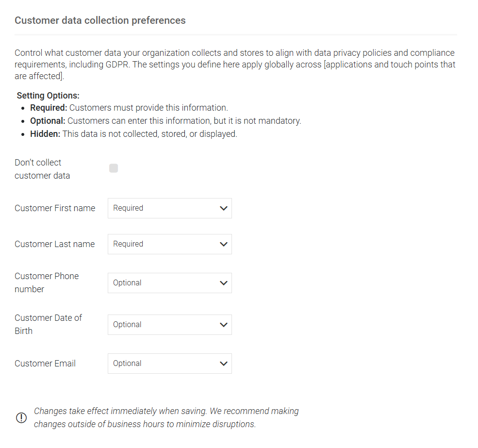The image size is (478, 448).
Task: Click the bold "Required:" option description
Action: [49, 108]
